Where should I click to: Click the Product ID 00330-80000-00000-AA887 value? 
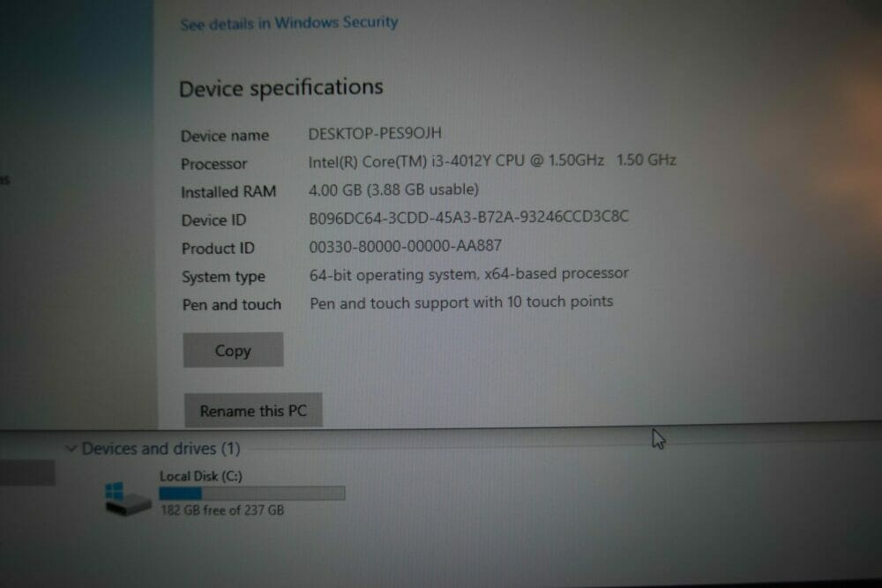pos(405,246)
